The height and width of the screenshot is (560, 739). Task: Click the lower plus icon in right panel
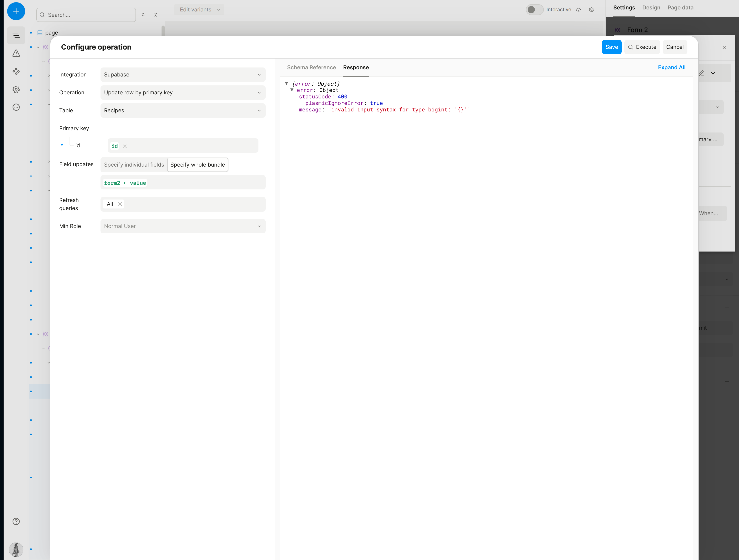coord(727,381)
